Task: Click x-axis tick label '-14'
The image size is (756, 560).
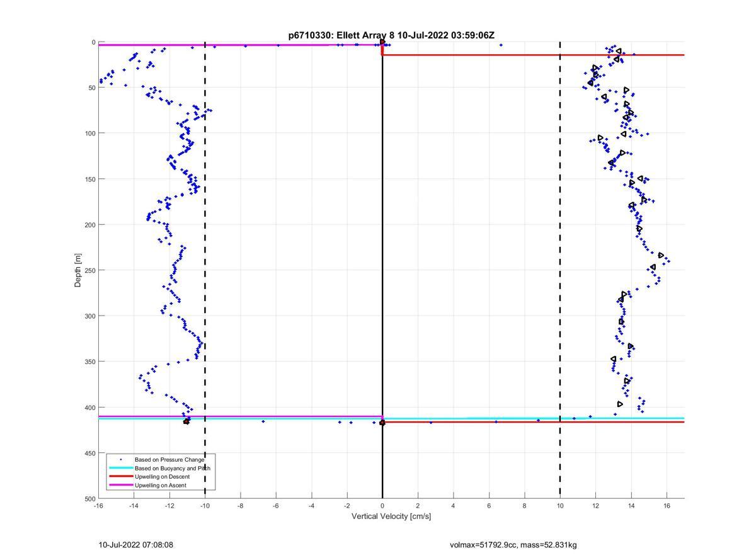Action: pyautogui.click(x=134, y=505)
